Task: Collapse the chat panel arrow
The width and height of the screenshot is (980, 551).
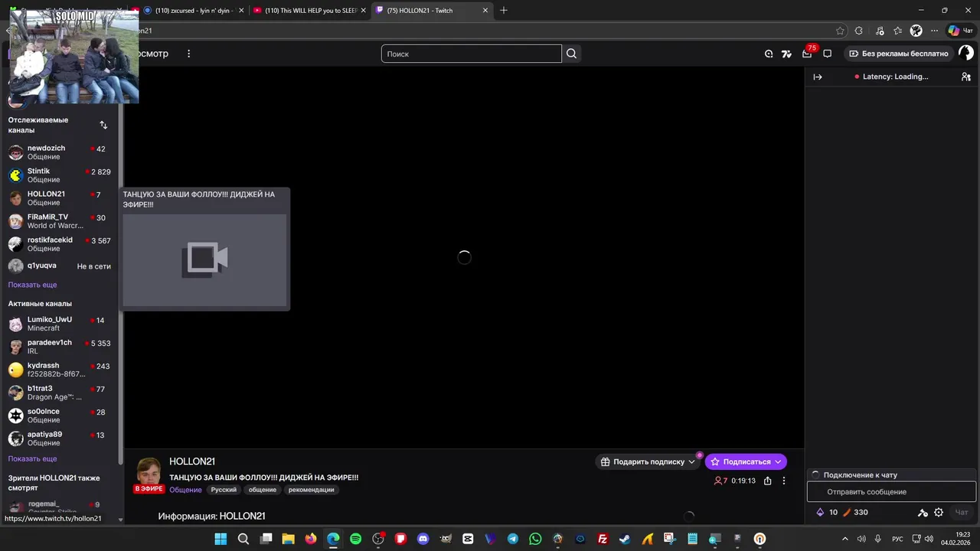Action: [x=818, y=77]
